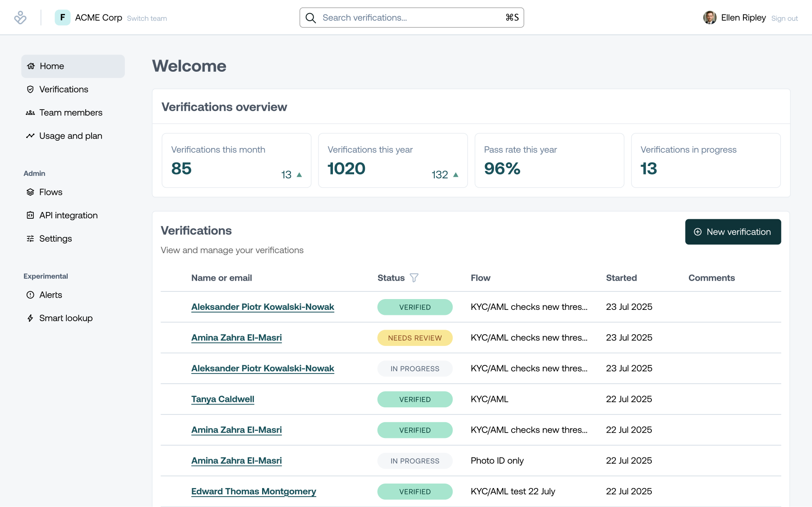Image resolution: width=812 pixels, height=507 pixels.
Task: Open Tanya Caldwell's verification
Action: pyautogui.click(x=222, y=399)
